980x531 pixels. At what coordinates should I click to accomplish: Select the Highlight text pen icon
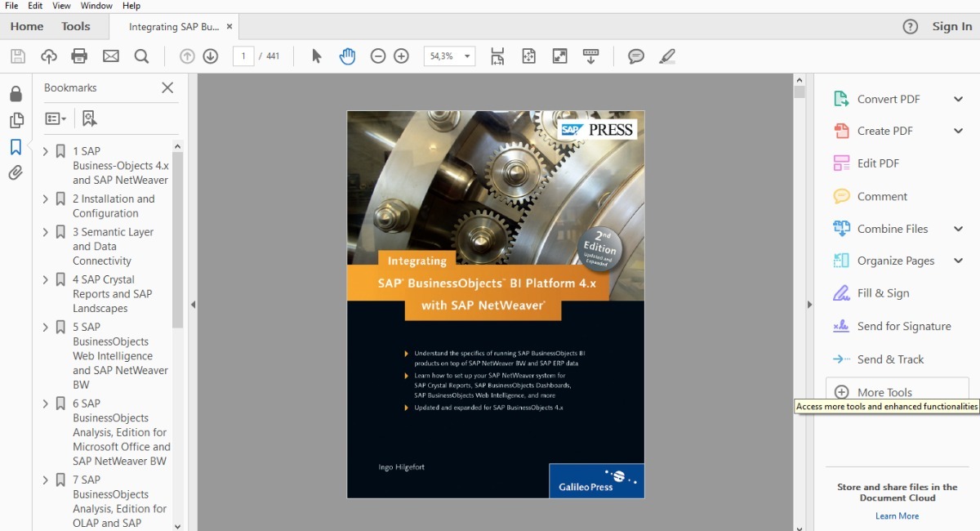pos(667,56)
